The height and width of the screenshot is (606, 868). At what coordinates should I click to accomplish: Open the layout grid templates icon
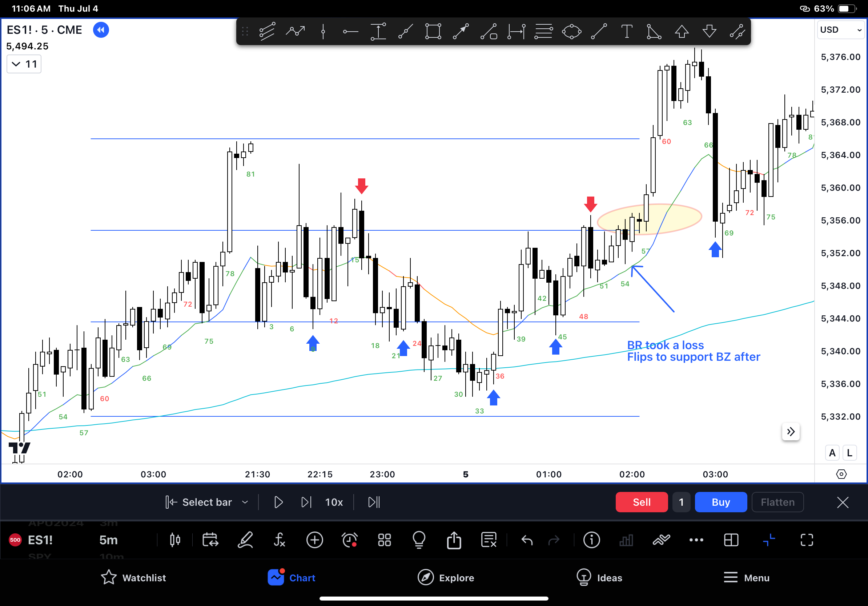pos(385,540)
